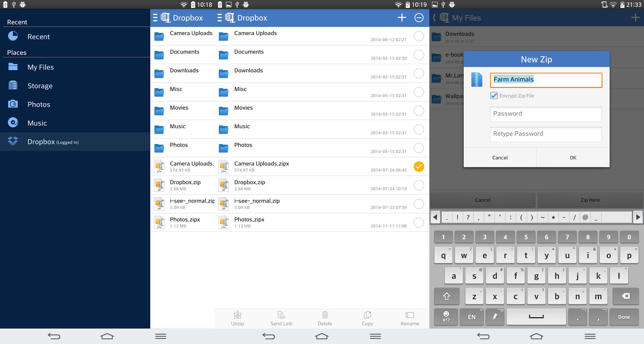The width and height of the screenshot is (644, 344).
Task: Click the plus icon in Dropbox header
Action: point(402,18)
